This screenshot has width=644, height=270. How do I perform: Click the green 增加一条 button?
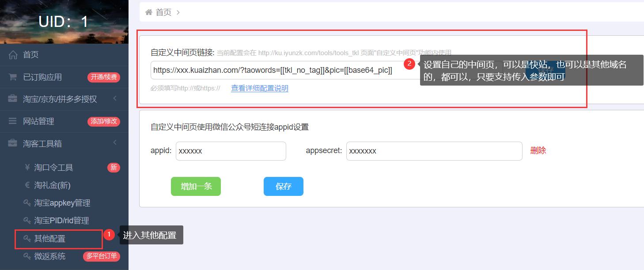pos(196,186)
